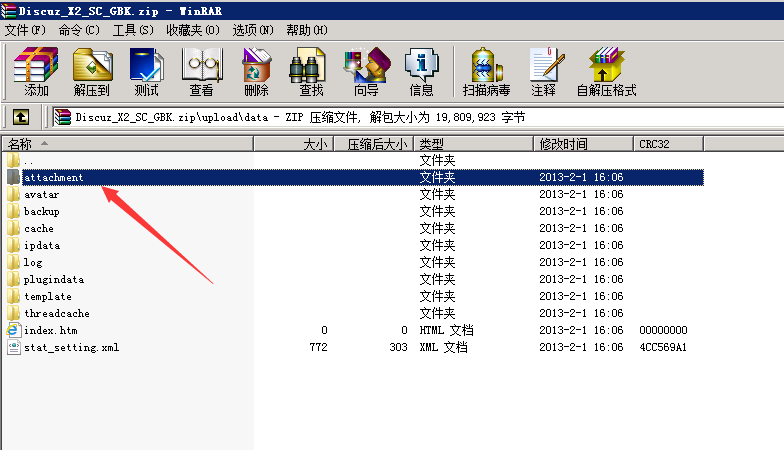784x450 pixels.
Task: Click the 查看 (View) toolbar icon
Action: 201,70
